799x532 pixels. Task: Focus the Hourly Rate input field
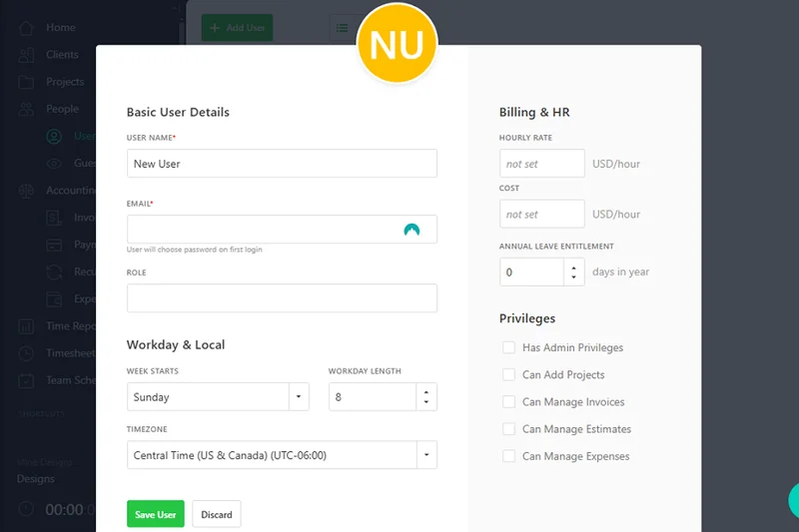[x=541, y=164]
